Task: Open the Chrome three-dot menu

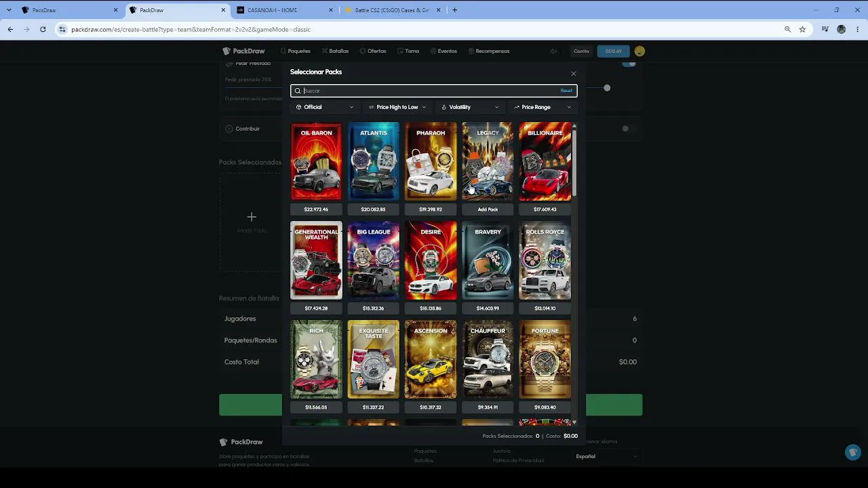Action: pyautogui.click(x=858, y=29)
